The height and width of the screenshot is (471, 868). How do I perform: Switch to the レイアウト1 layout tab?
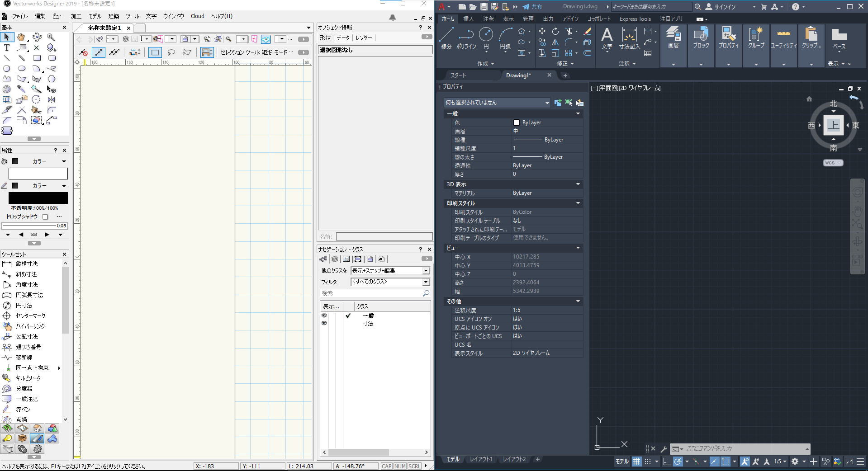pyautogui.click(x=481, y=459)
